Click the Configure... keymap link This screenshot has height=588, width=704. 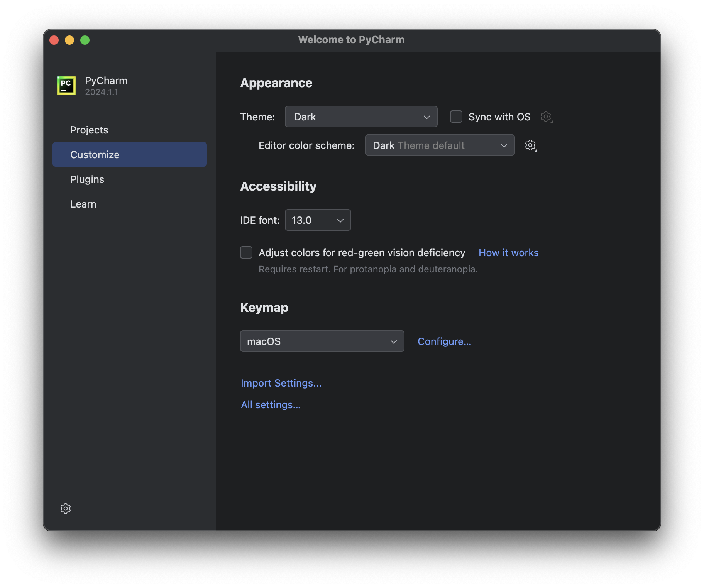pos(444,341)
